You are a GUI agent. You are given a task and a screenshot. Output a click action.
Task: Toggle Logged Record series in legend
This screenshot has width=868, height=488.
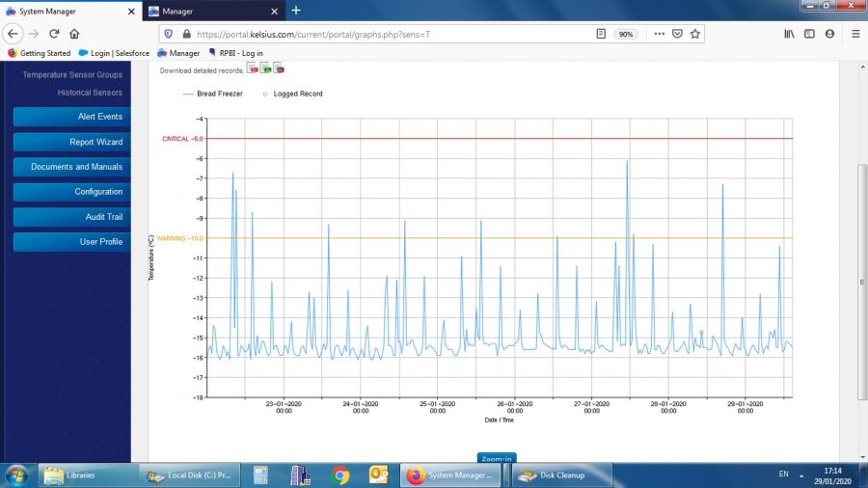point(292,94)
